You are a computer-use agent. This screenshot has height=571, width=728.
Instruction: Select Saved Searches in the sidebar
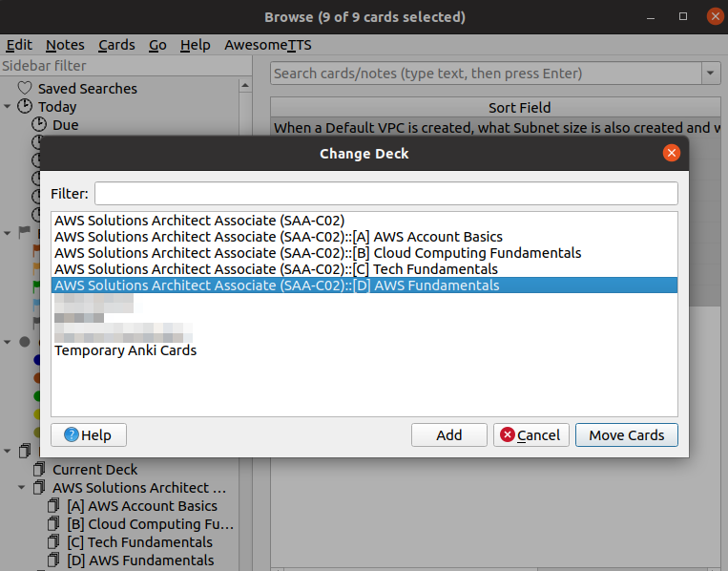pyautogui.click(x=87, y=88)
